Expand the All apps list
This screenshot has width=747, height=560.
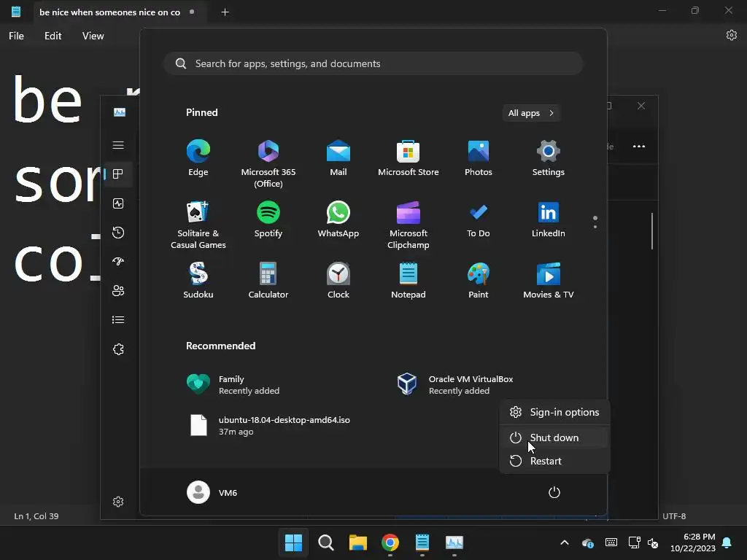click(531, 113)
